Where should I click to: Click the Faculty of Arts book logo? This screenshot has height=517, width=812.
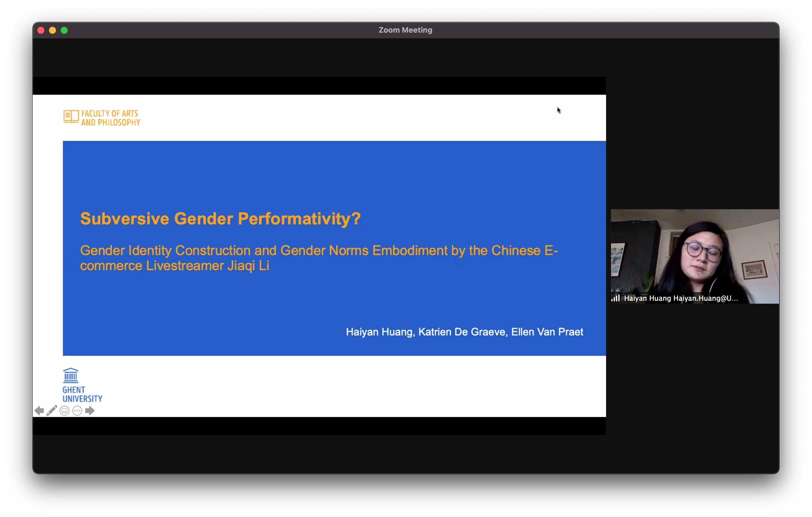[71, 117]
